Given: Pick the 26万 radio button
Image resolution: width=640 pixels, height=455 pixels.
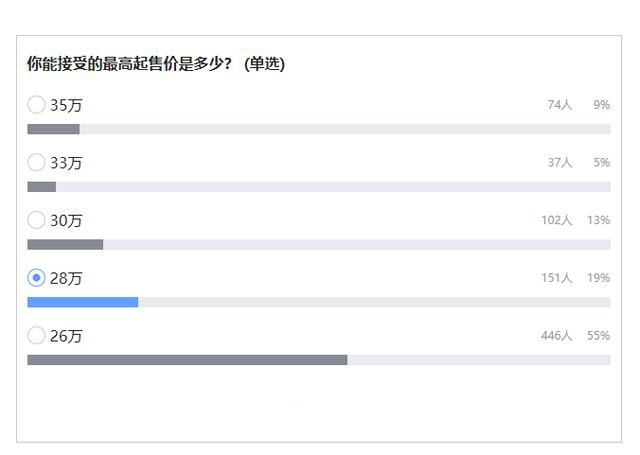Looking at the screenshot, I should click(x=36, y=336).
